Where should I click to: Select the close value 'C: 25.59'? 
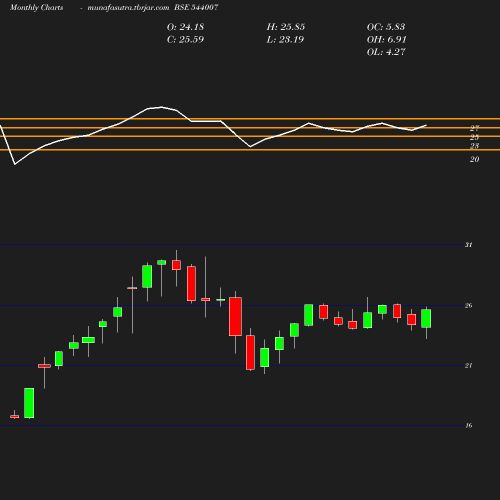[x=185, y=40]
